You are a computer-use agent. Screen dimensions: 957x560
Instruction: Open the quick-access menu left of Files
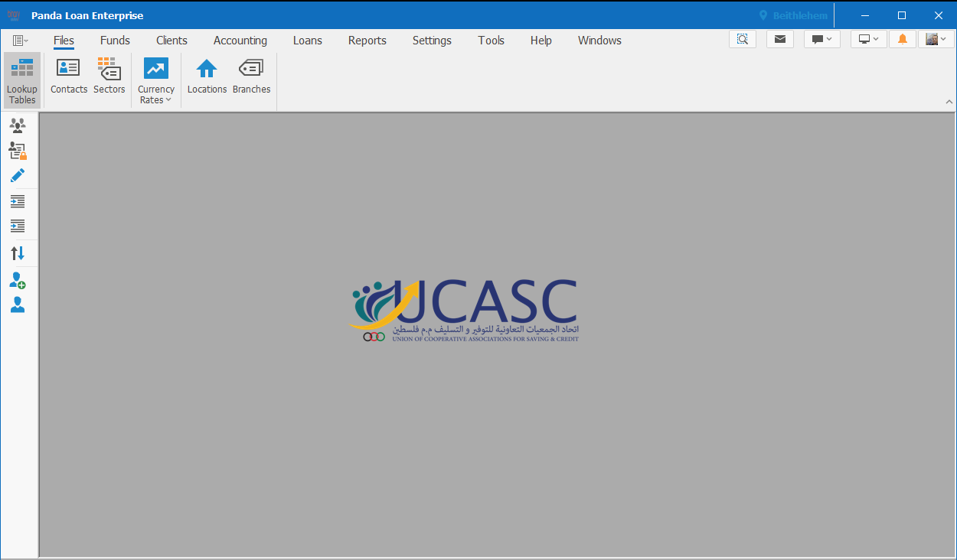[x=21, y=40]
